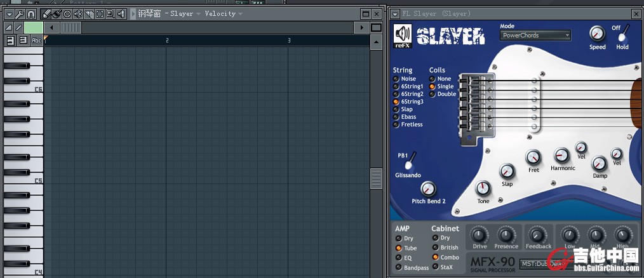The height and width of the screenshot is (278, 644).
Task: Select Combo cabinet option
Action: click(435, 258)
